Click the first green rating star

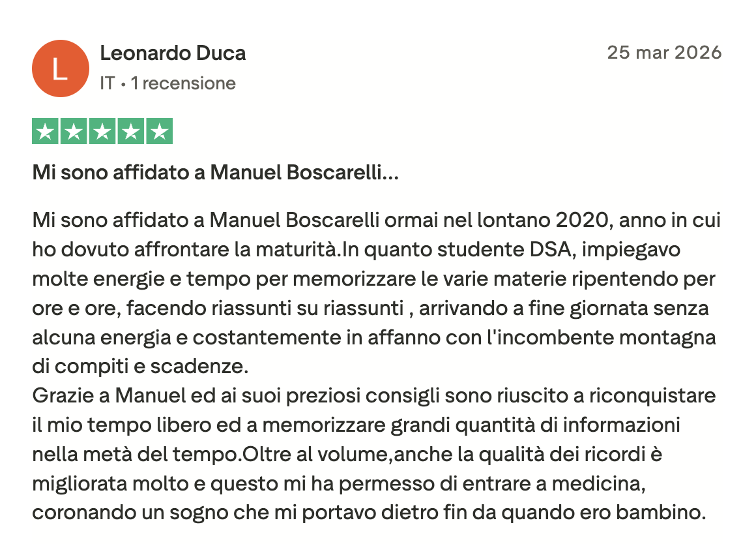[x=46, y=131]
